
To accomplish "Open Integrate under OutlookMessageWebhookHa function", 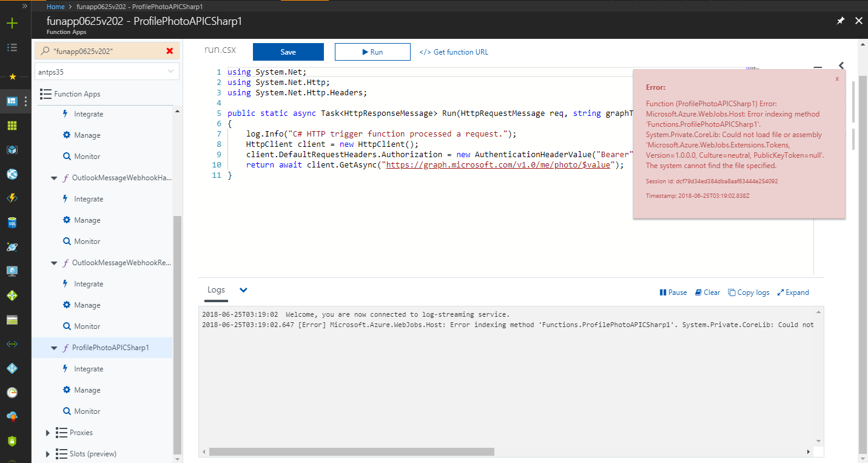I will coord(87,198).
